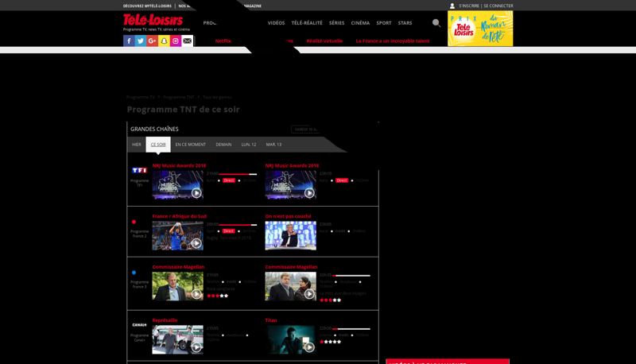This screenshot has height=364, width=636.
Task: Click the Direct badge on NRJ Music Awards 23h10
Action: 342,180
